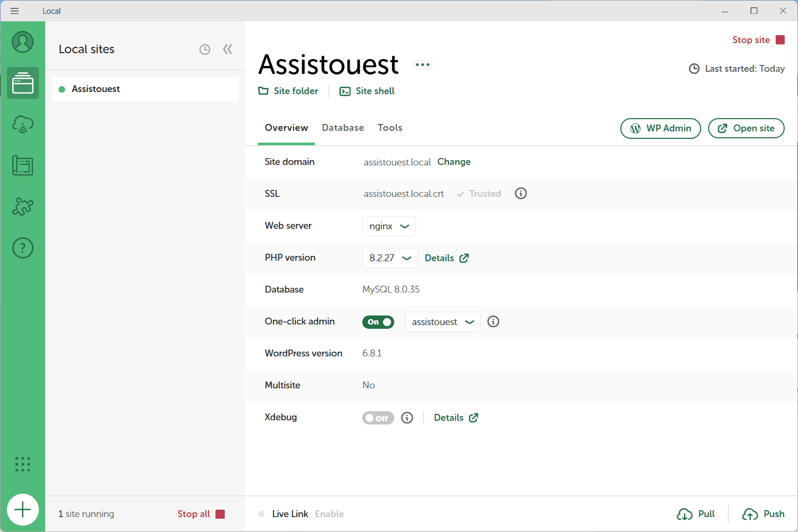Click Change link next to site domain
The image size is (798, 532).
click(x=454, y=162)
